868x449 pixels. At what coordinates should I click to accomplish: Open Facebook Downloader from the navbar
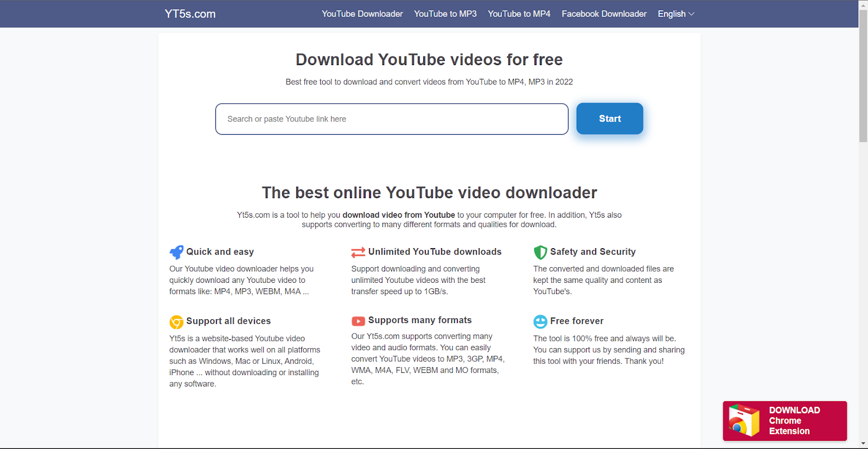click(x=604, y=14)
